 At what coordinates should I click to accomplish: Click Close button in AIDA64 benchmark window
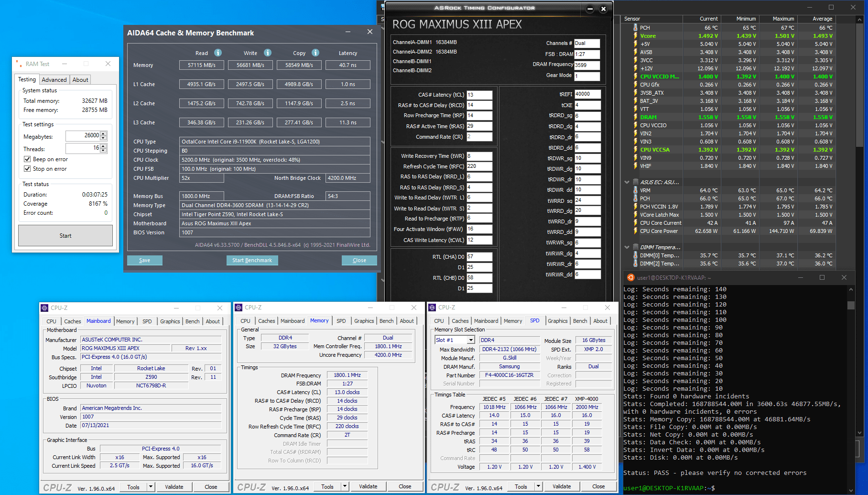(359, 260)
